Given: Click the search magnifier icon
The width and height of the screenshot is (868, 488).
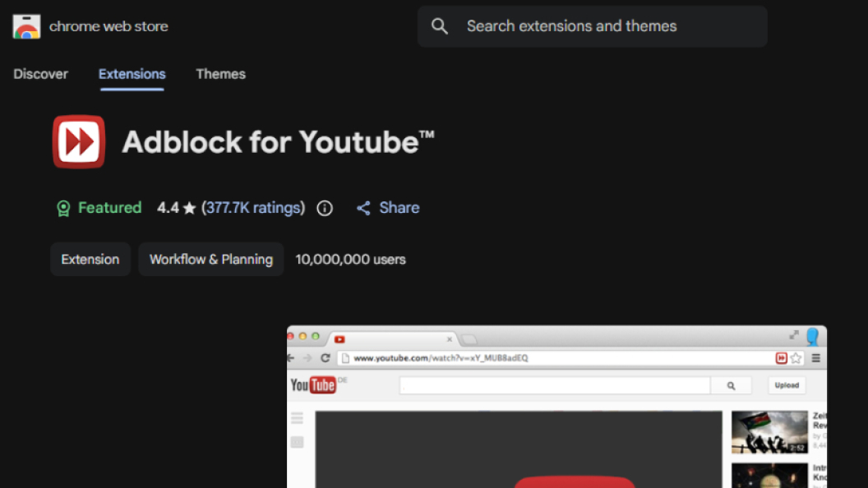Looking at the screenshot, I should click(x=440, y=26).
